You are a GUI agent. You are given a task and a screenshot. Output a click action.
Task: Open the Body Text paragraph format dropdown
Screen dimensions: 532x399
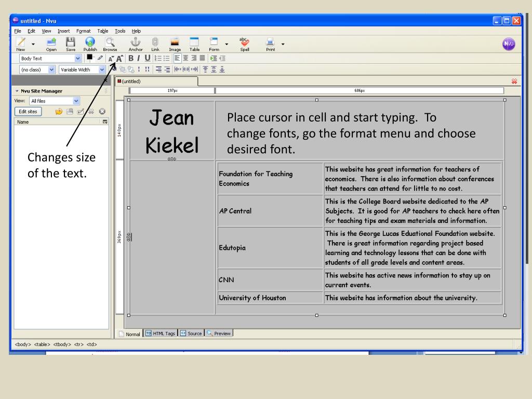[50, 58]
